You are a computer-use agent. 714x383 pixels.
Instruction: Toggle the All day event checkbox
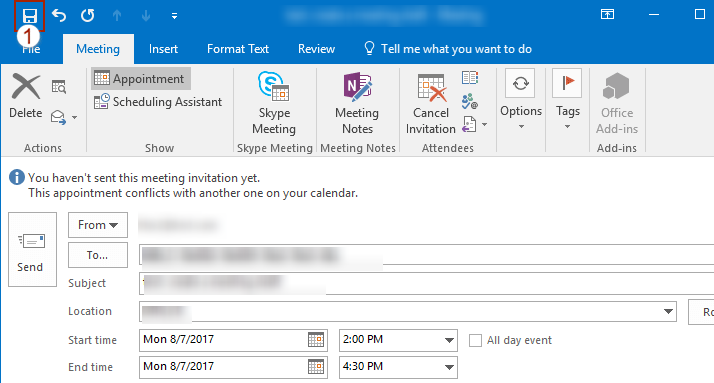point(475,340)
